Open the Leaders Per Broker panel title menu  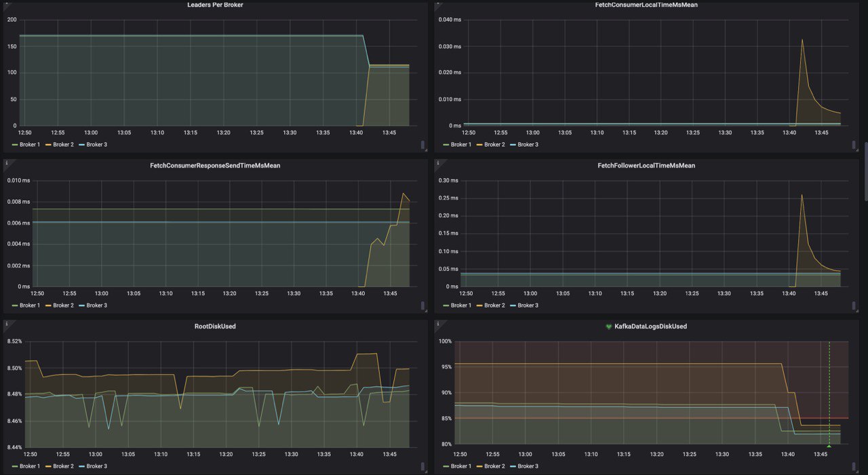click(215, 5)
